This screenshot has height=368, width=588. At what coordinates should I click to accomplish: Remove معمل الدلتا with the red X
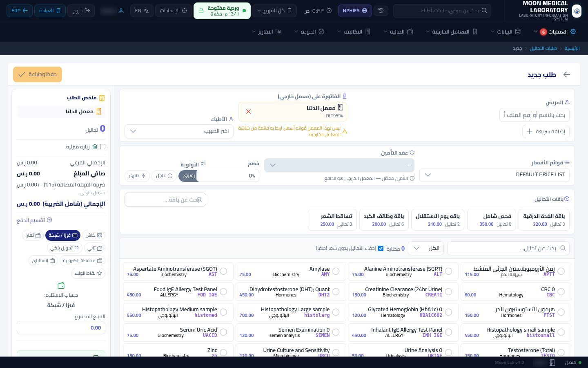pos(248,111)
